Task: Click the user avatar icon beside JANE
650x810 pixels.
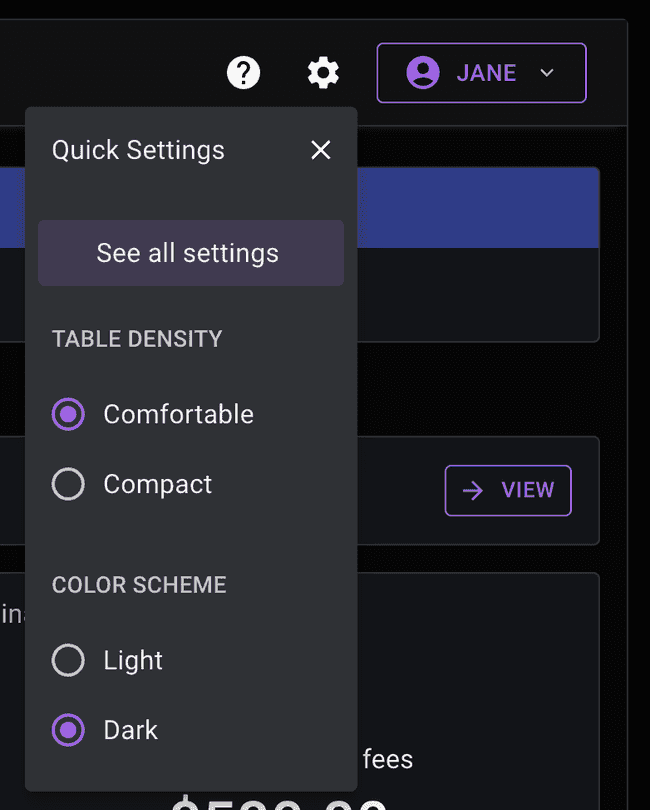Action: pyautogui.click(x=423, y=73)
